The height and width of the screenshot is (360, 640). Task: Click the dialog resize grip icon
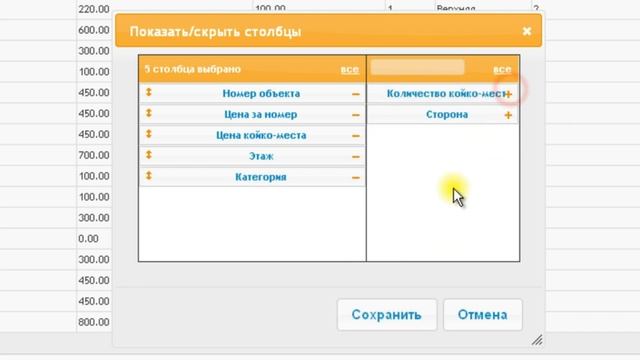point(537,340)
